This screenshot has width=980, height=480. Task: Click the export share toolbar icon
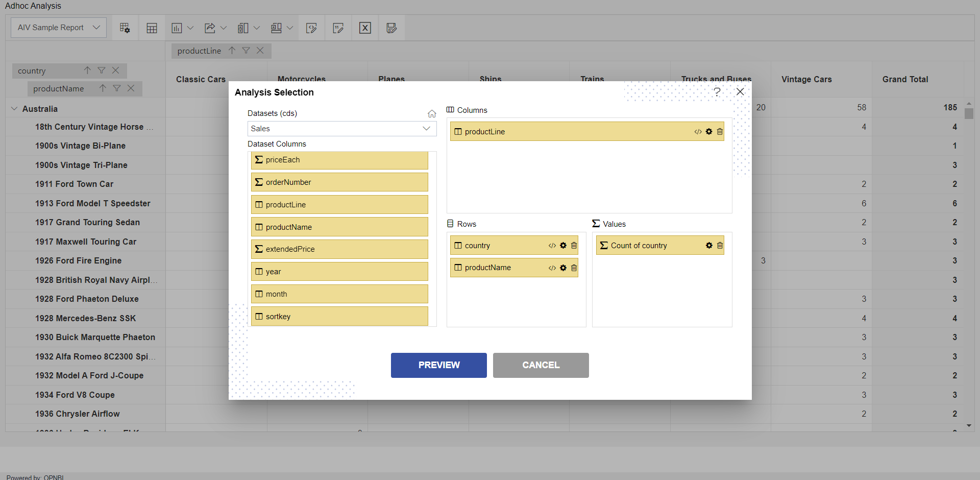click(210, 28)
